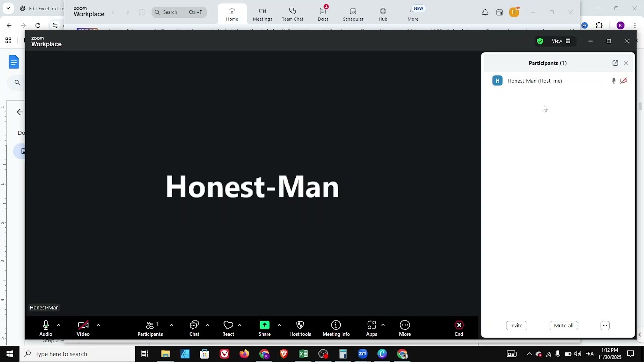
Task: Click the taskbar search box
Action: tap(77, 354)
